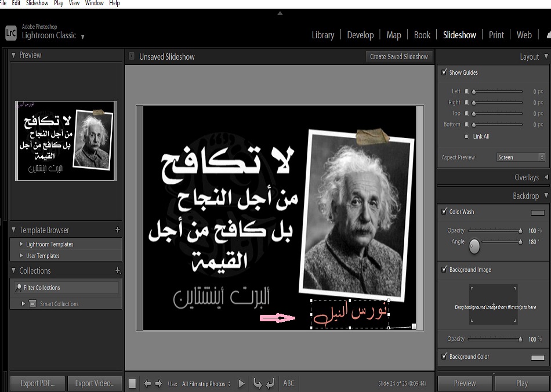Screen dimensions: 551x392
Task: Add new template with plus icon
Action: click(x=118, y=230)
